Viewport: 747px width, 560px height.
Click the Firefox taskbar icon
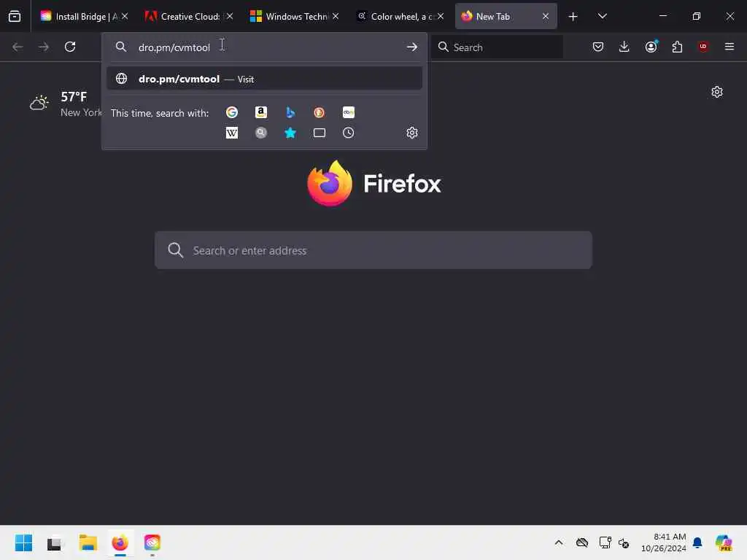click(x=120, y=542)
